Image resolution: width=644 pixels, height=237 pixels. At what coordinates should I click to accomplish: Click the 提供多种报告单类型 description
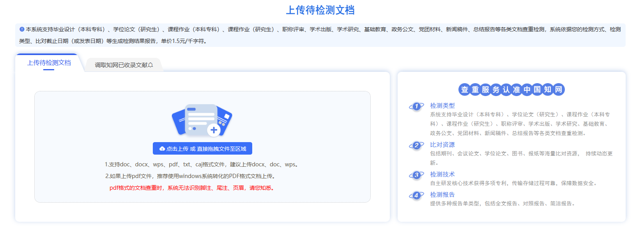click(503, 203)
